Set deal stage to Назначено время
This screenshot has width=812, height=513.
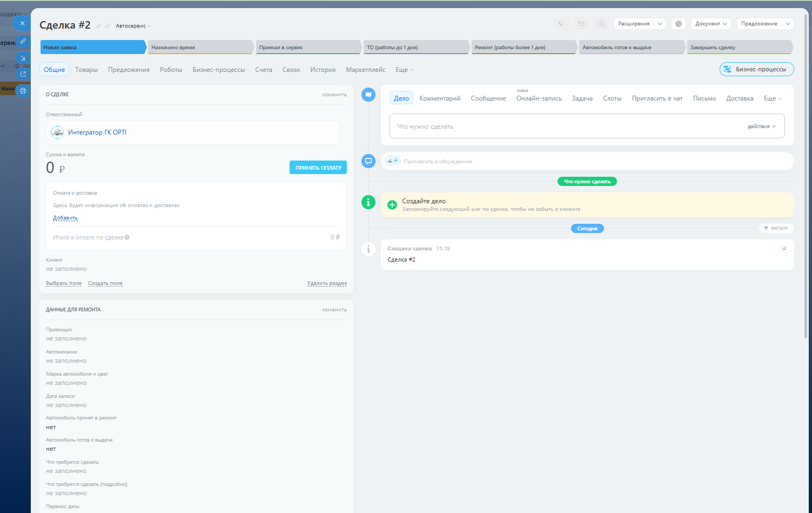[199, 48]
